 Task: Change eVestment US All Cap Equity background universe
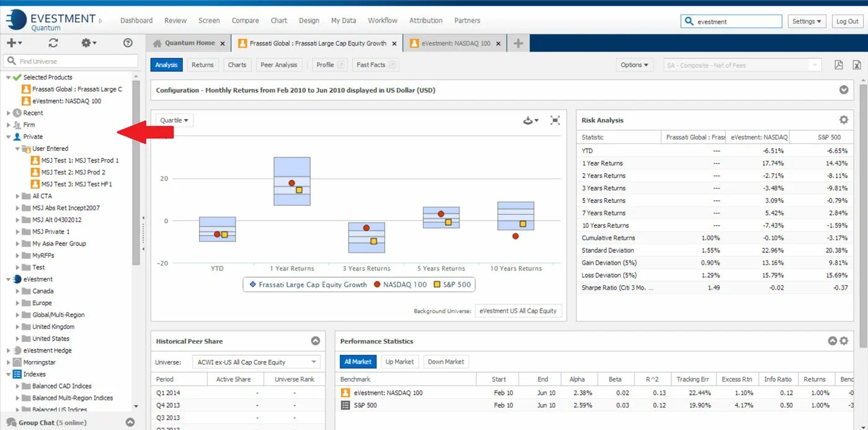click(x=518, y=311)
